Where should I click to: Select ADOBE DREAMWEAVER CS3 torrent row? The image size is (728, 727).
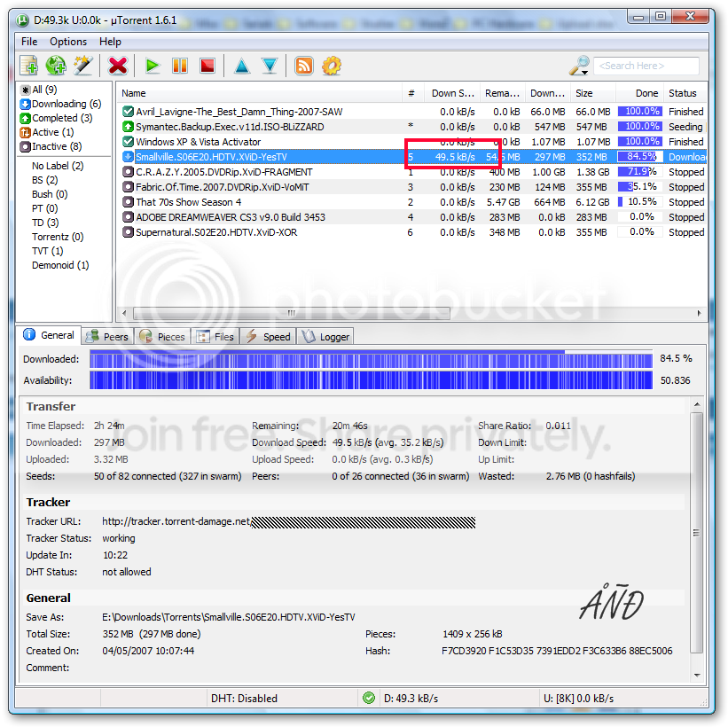[412, 217]
